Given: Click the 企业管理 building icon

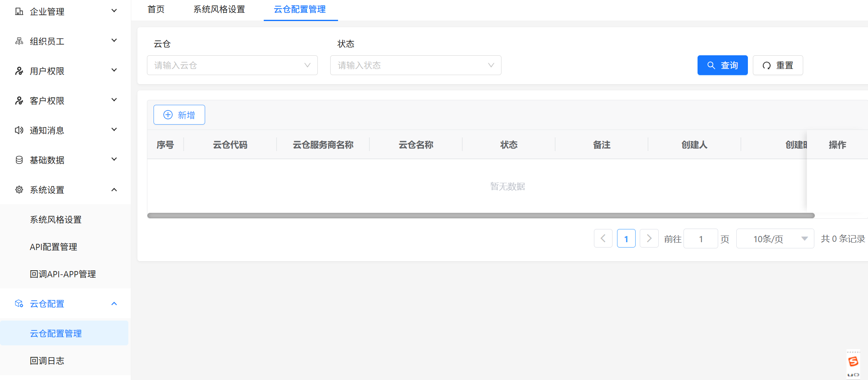Looking at the screenshot, I should (x=19, y=12).
